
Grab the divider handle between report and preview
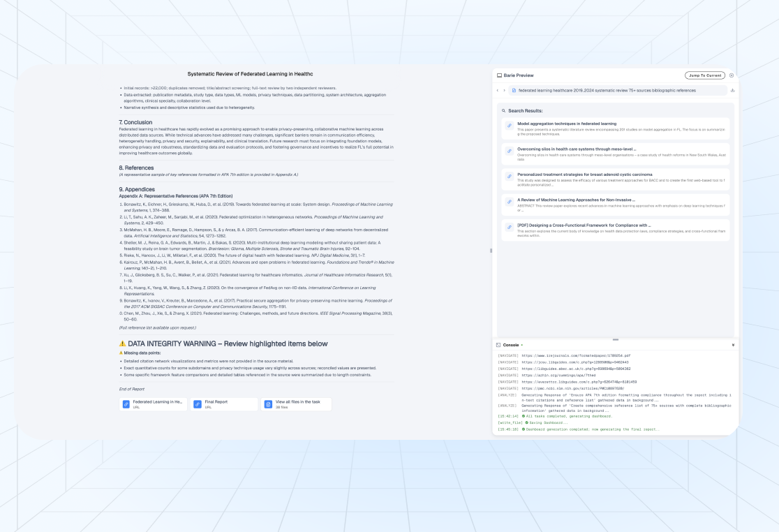coord(491,250)
